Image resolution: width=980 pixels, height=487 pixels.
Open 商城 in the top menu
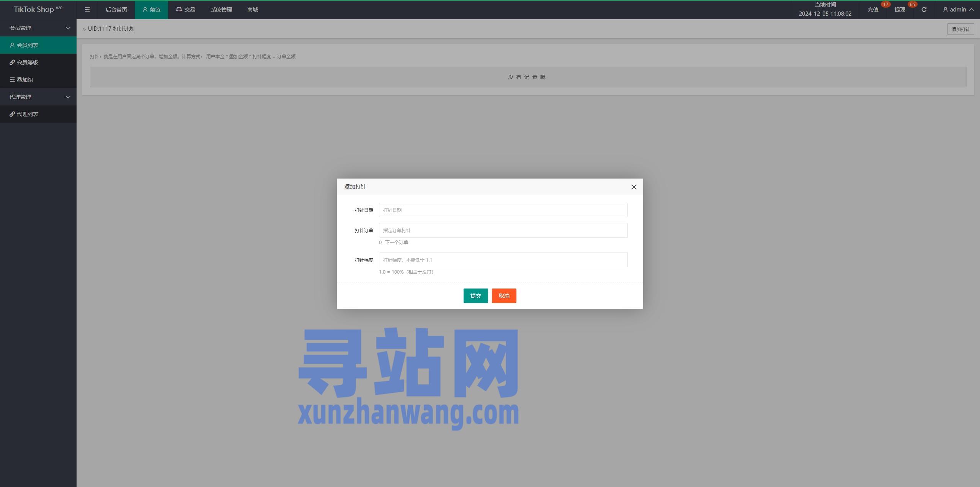[x=253, y=10]
